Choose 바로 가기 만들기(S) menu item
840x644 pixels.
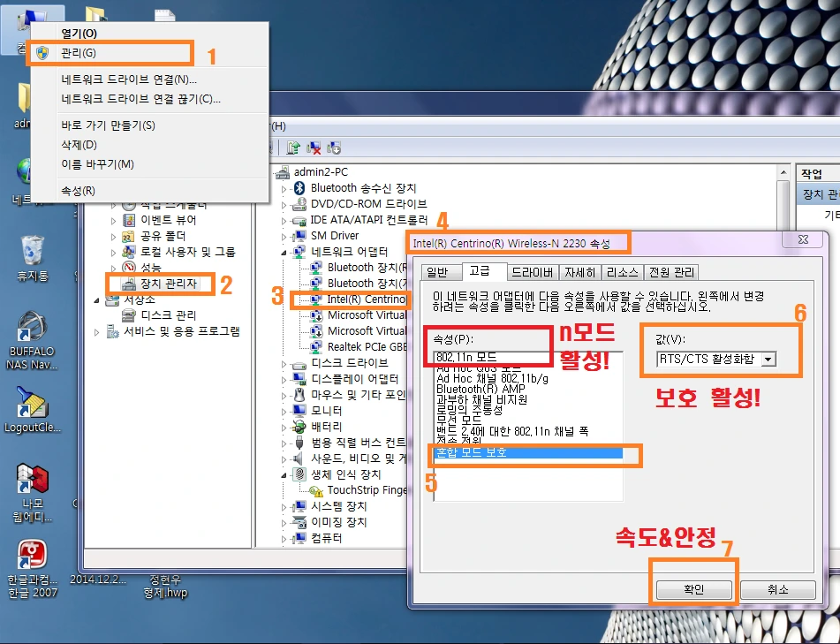click(x=149, y=125)
